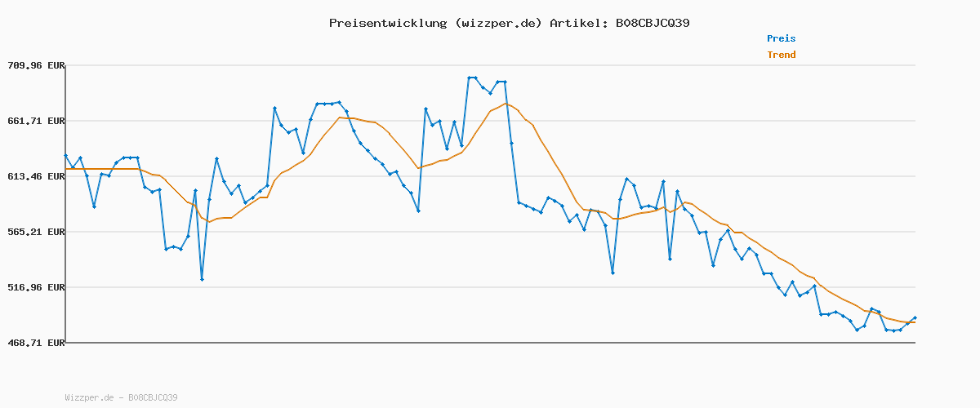The height and width of the screenshot is (408, 980).
Task: Click the word Preisentwicklung in the title
Action: [x=387, y=23]
